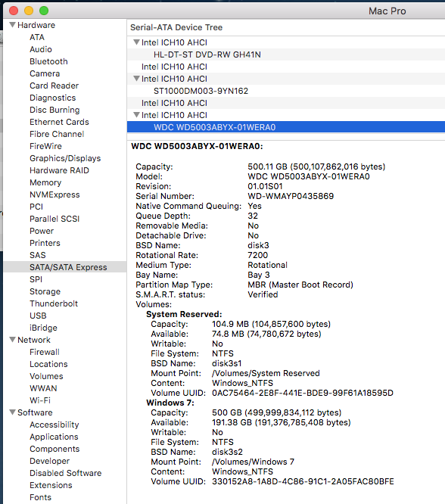Open FireWire info
This screenshot has height=504, width=445.
pyautogui.click(x=45, y=146)
